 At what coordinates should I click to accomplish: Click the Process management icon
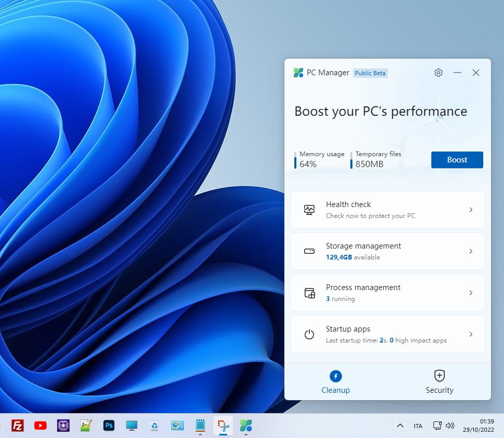309,293
